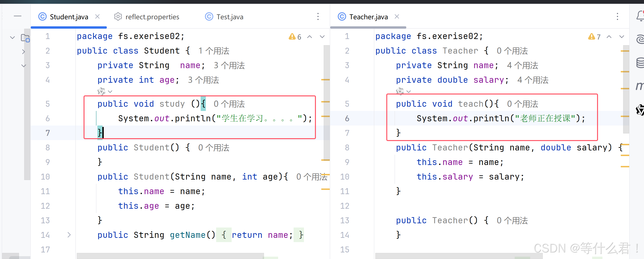
Task: Close the Teacher.java tab
Action: tap(397, 16)
